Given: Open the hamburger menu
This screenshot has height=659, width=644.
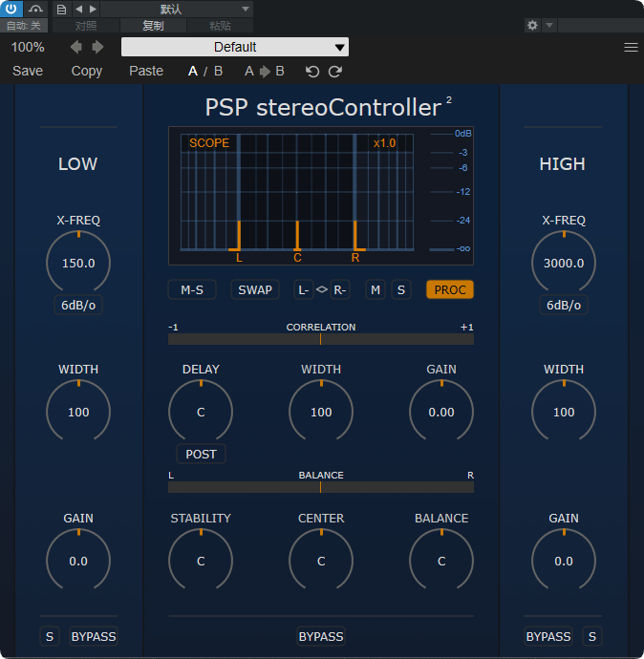Looking at the screenshot, I should coord(631,47).
